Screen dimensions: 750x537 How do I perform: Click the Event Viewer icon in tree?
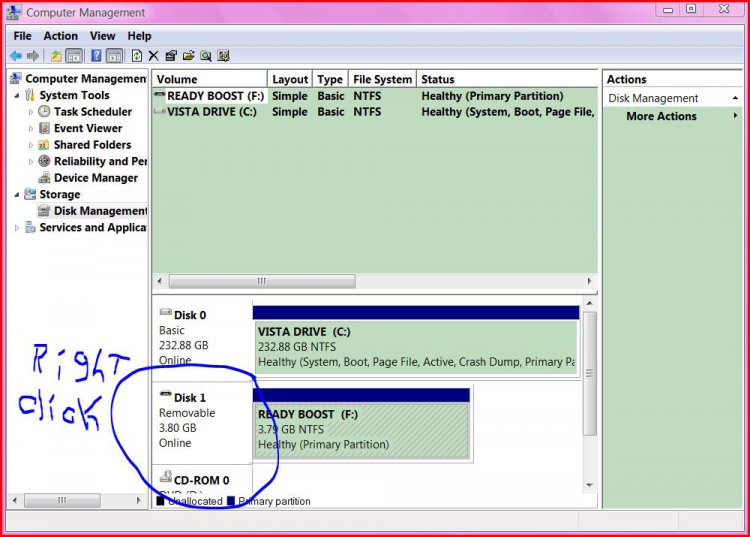[44, 128]
